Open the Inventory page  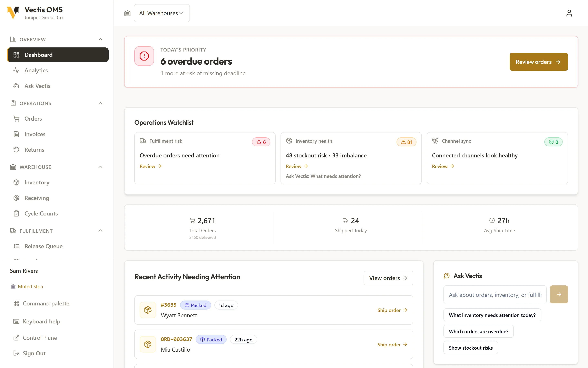pyautogui.click(x=58, y=182)
